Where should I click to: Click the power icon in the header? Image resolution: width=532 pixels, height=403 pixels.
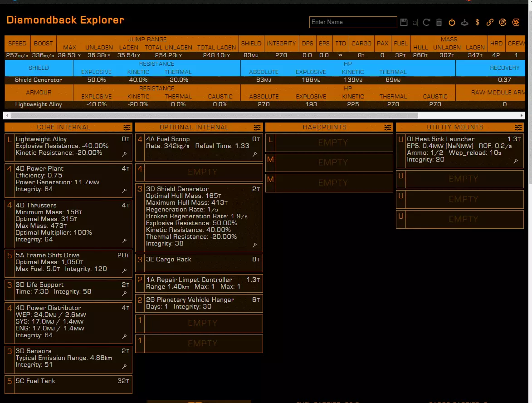[x=452, y=22]
